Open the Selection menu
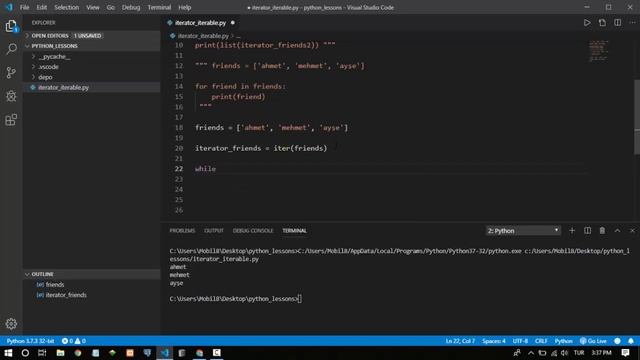This screenshot has height=360, width=640. pos(67,7)
